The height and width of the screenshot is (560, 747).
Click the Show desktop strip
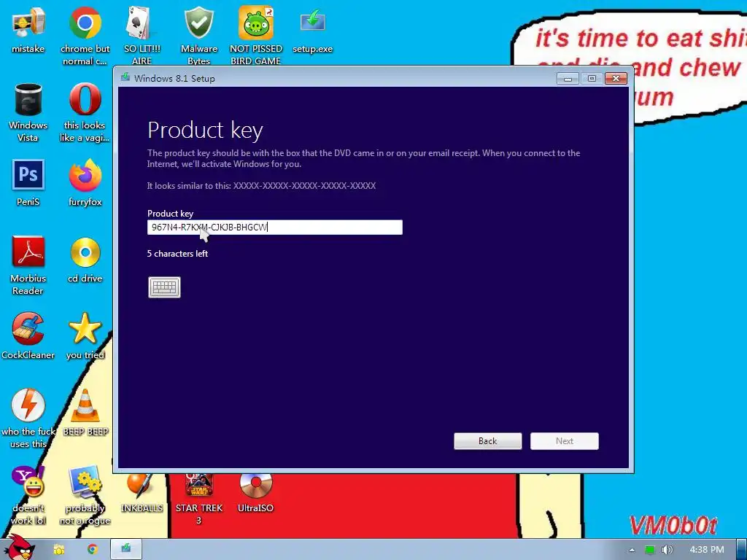[742, 550]
